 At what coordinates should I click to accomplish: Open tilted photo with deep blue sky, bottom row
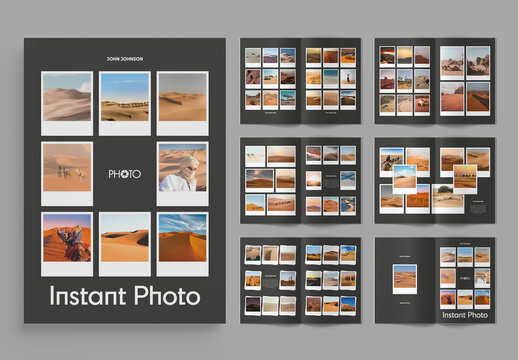[348, 306]
